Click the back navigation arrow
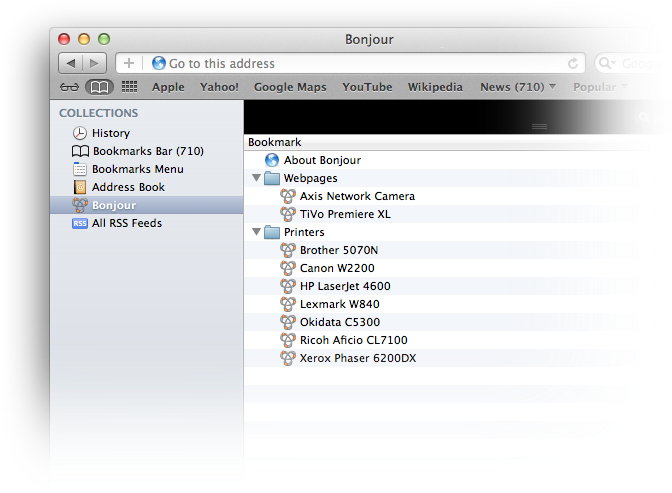The image size is (672, 493). [70, 63]
